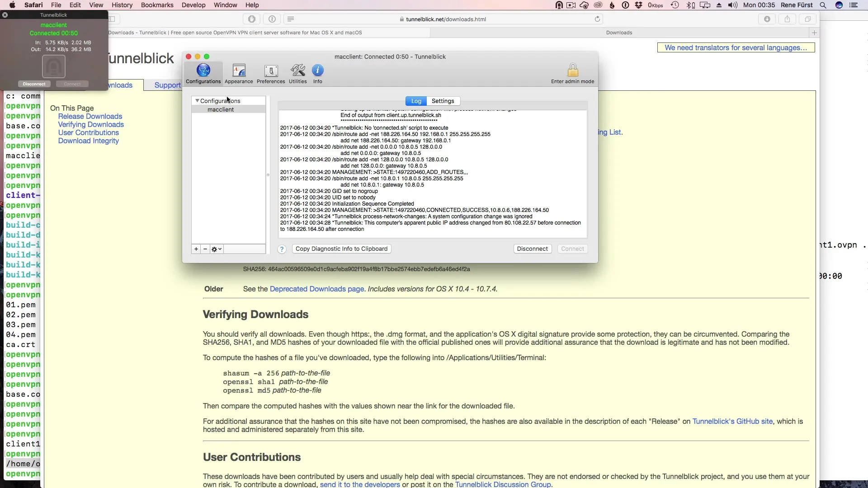Click Disconnect in the Tunnelblick window
The image size is (868, 488).
[x=532, y=249]
